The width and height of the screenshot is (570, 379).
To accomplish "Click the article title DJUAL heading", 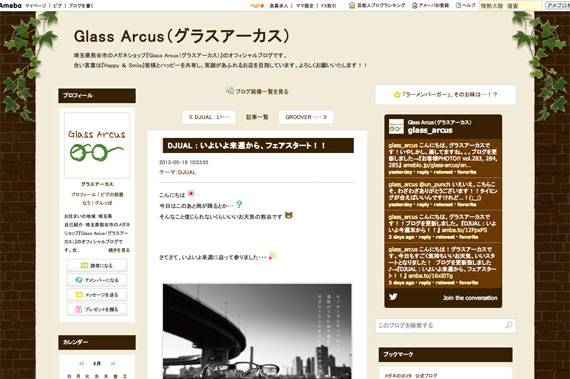I will pyautogui.click(x=246, y=146).
